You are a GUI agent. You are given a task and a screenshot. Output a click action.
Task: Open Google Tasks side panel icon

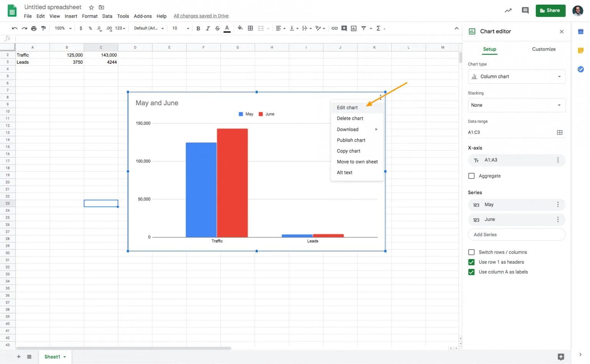click(x=581, y=69)
